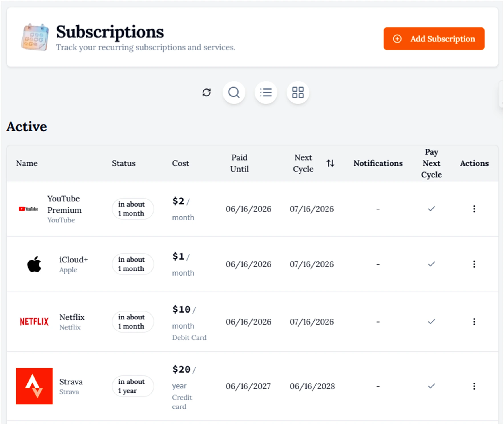504x425 pixels.
Task: Click Netflix 'in about 1 month' status badge
Action: click(x=133, y=322)
